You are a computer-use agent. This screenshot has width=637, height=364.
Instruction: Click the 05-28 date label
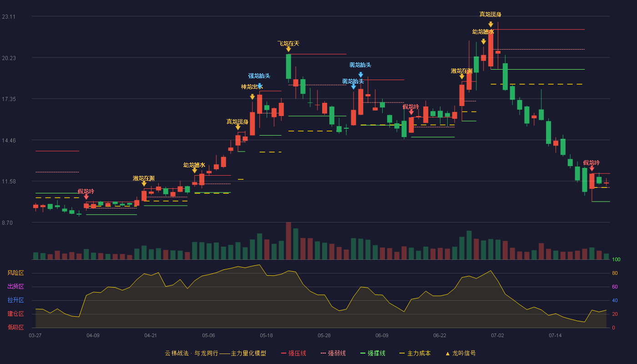(x=324, y=335)
